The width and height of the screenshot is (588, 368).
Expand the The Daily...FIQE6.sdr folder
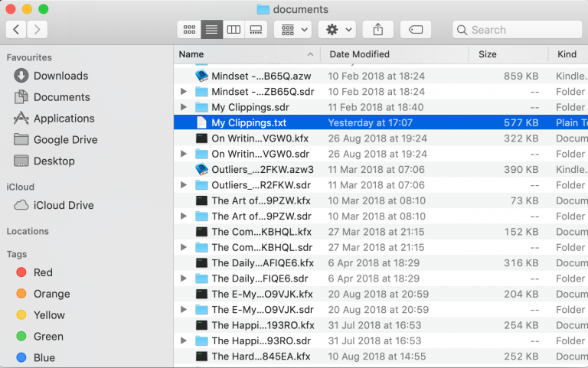tap(184, 278)
